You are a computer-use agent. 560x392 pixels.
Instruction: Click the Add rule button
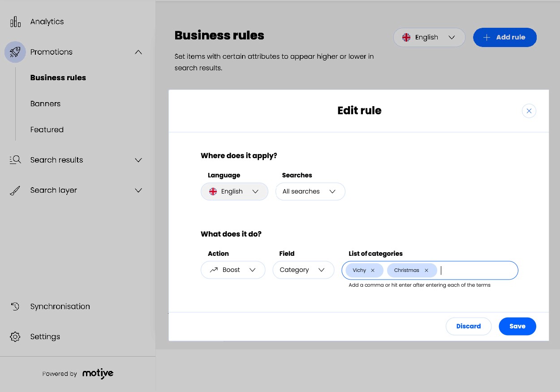coord(505,38)
